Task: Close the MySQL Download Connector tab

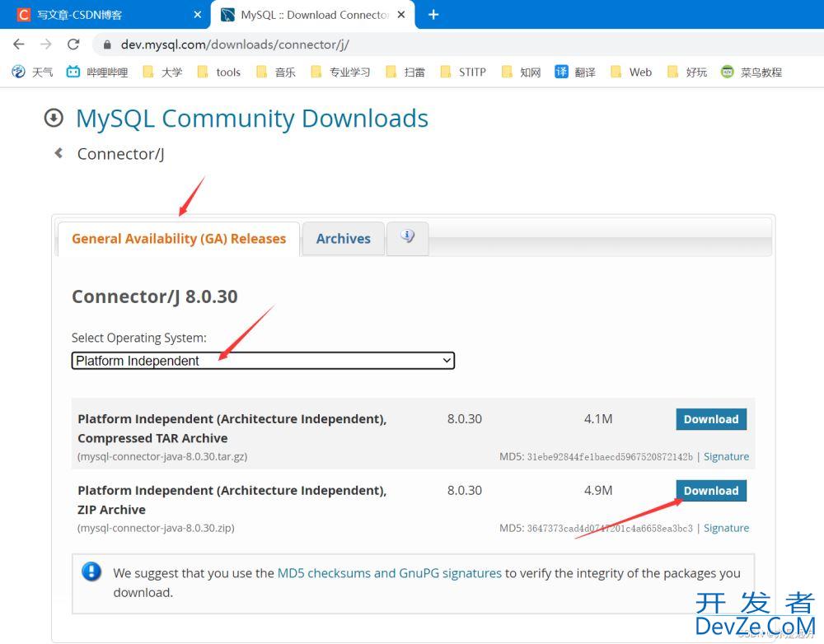Action: (x=401, y=15)
